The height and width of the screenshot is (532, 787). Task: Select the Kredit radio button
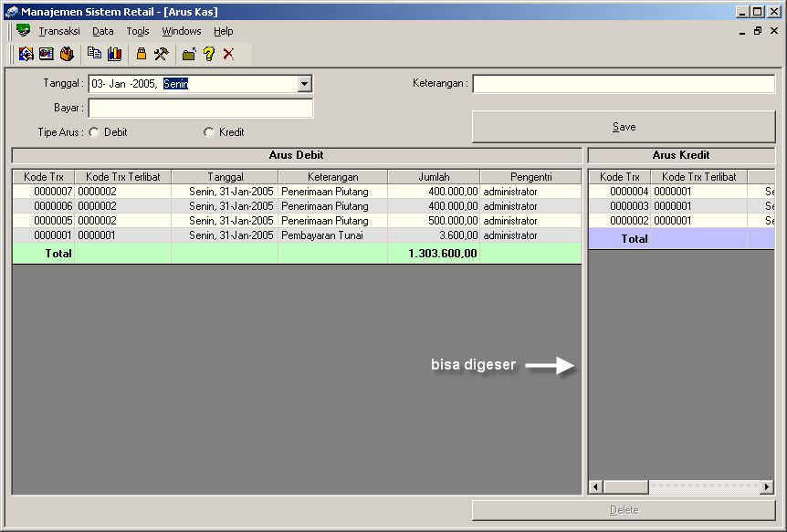[209, 132]
